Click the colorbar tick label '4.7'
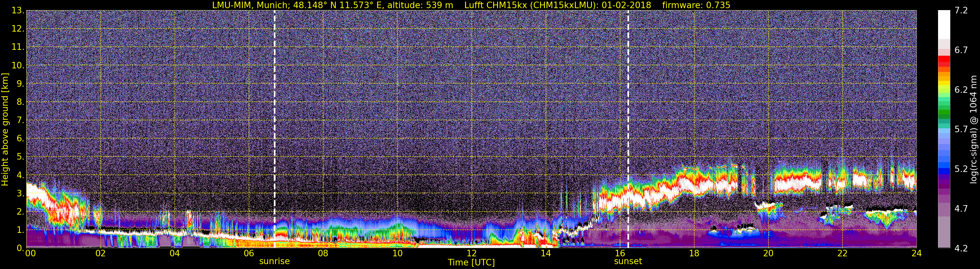 961,209
